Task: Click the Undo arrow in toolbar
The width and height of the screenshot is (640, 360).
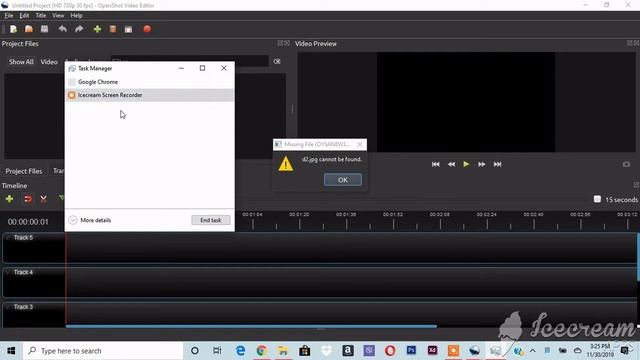Action: tap(62, 29)
